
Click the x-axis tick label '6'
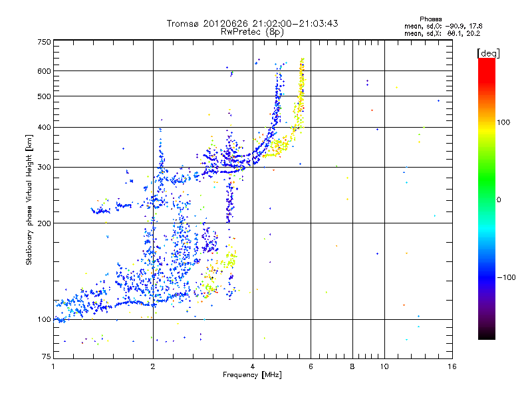click(311, 366)
